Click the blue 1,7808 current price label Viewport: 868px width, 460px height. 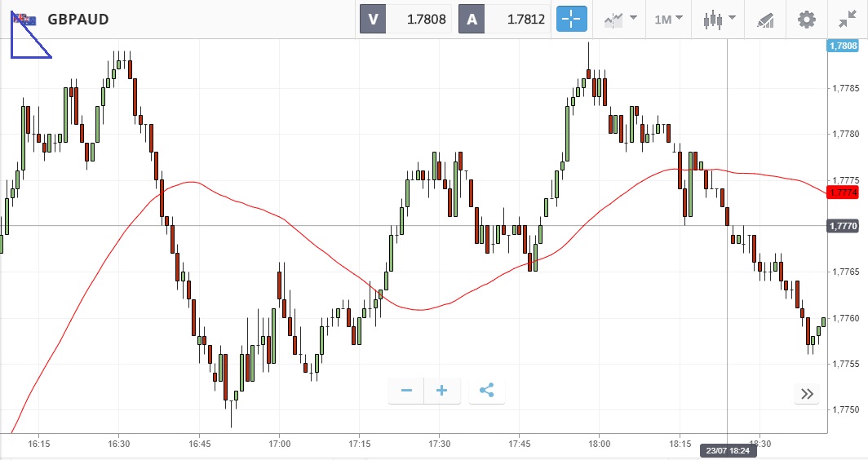click(843, 46)
